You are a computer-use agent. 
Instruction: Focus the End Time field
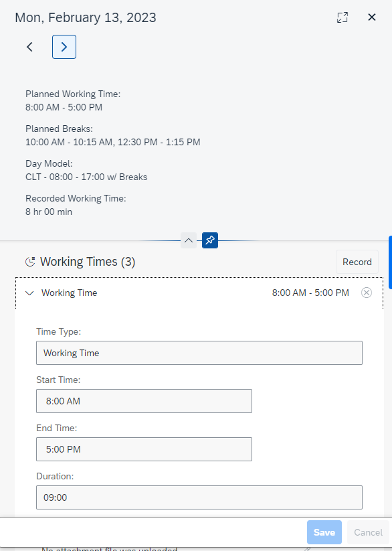pos(144,449)
